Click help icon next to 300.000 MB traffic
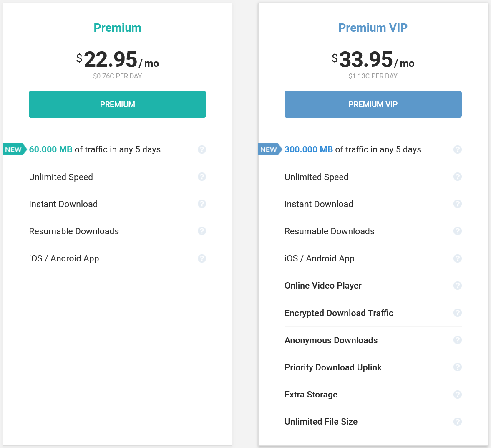This screenshot has height=448, width=491. 458,149
